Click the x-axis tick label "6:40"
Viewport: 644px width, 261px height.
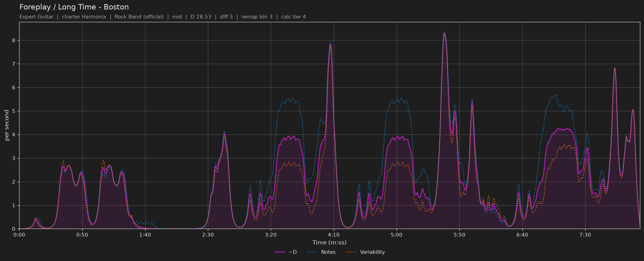522,235
